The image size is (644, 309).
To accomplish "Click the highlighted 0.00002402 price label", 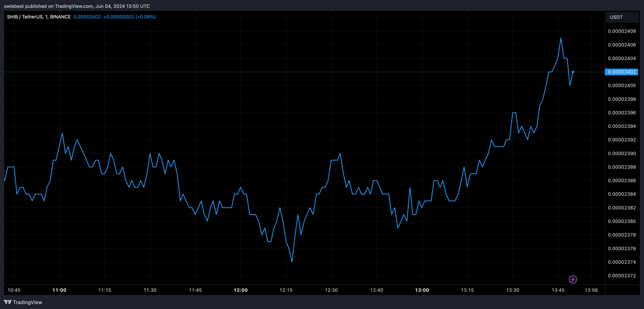I will [621, 72].
